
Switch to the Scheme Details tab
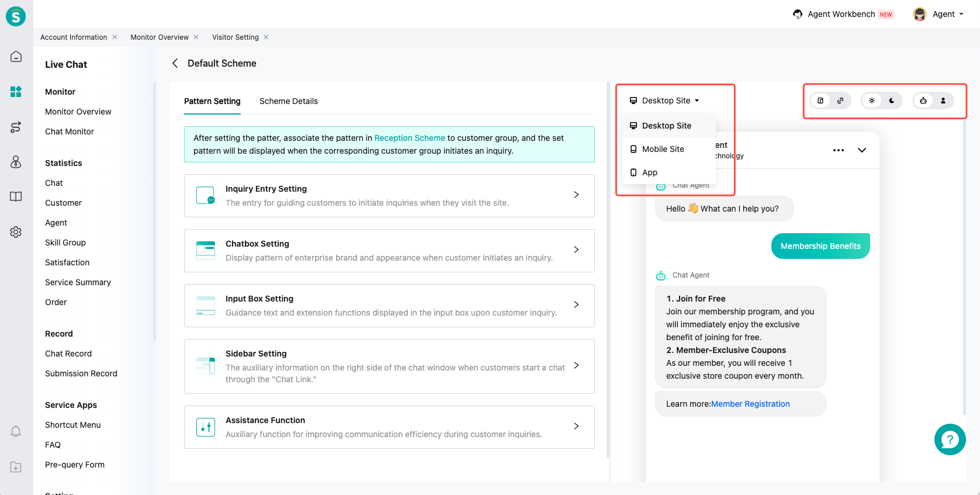289,101
